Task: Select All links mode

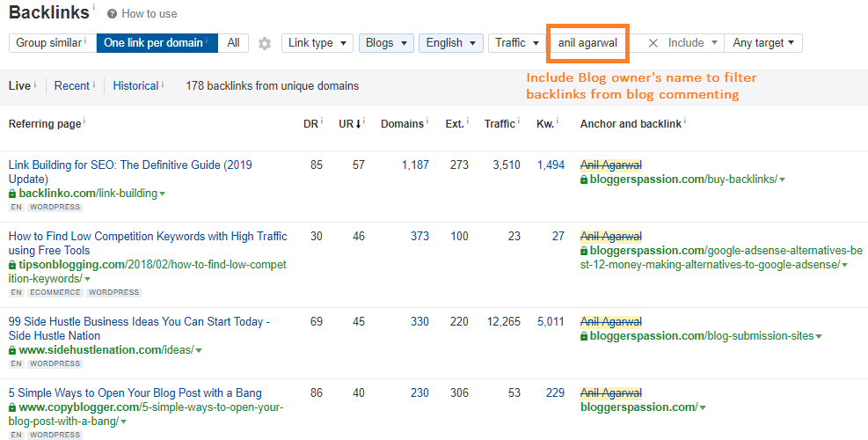Action: click(x=234, y=42)
